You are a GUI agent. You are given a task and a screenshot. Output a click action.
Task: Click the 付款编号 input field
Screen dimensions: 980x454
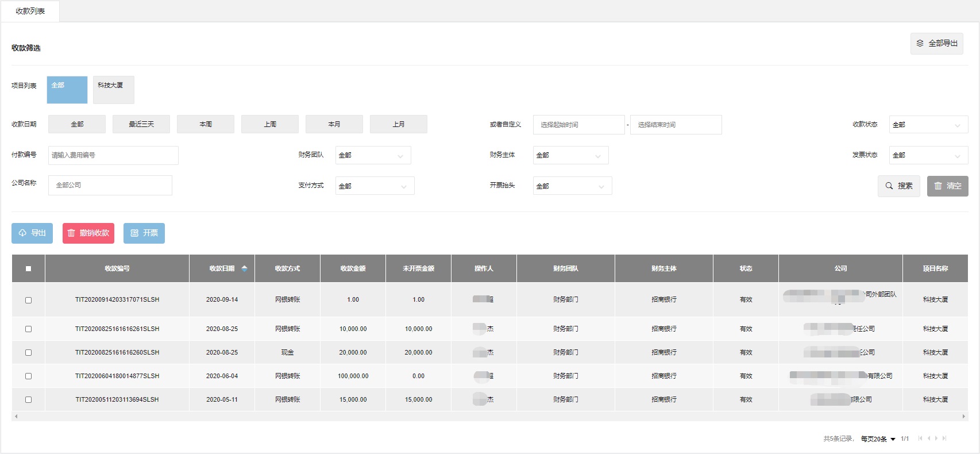pyautogui.click(x=113, y=155)
